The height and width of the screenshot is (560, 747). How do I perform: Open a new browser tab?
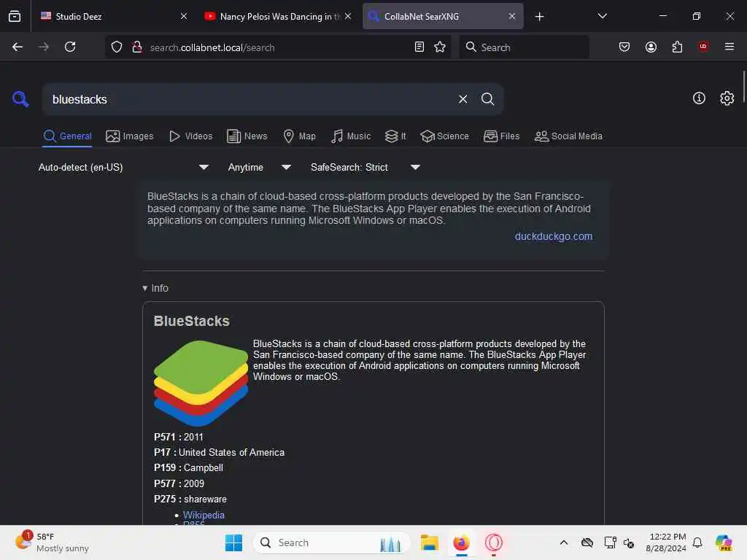(539, 17)
